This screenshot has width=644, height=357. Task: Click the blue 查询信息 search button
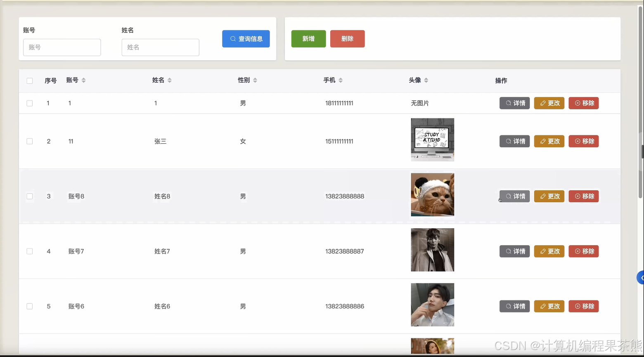246,39
